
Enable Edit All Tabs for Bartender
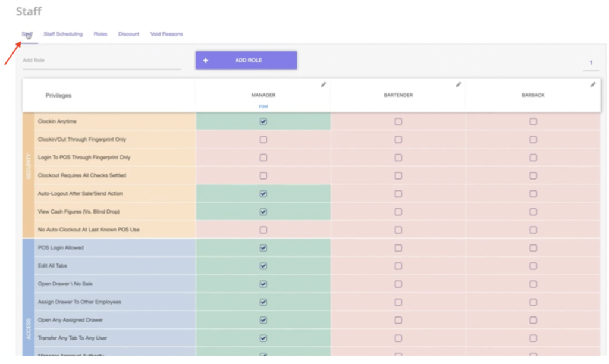click(x=398, y=266)
